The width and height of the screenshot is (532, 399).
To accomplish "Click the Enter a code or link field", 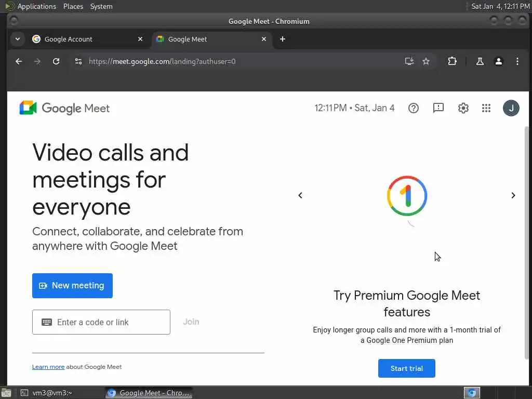I will pos(101,322).
